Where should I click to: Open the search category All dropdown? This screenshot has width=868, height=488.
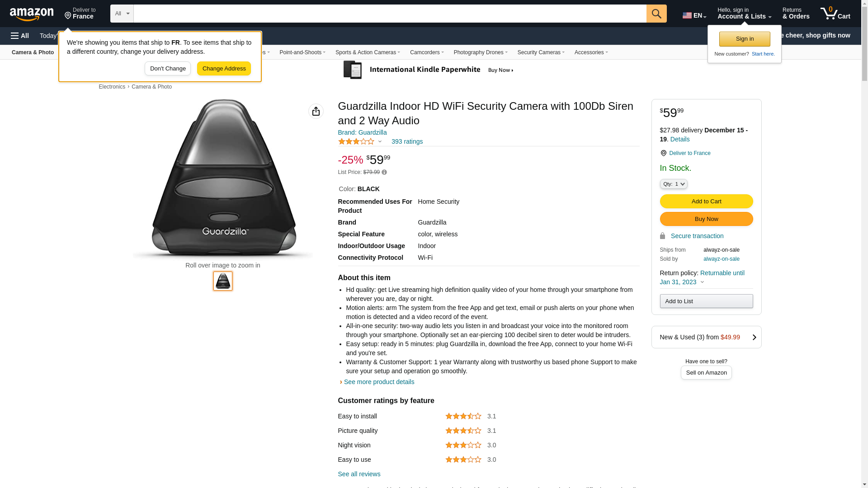[x=122, y=14]
